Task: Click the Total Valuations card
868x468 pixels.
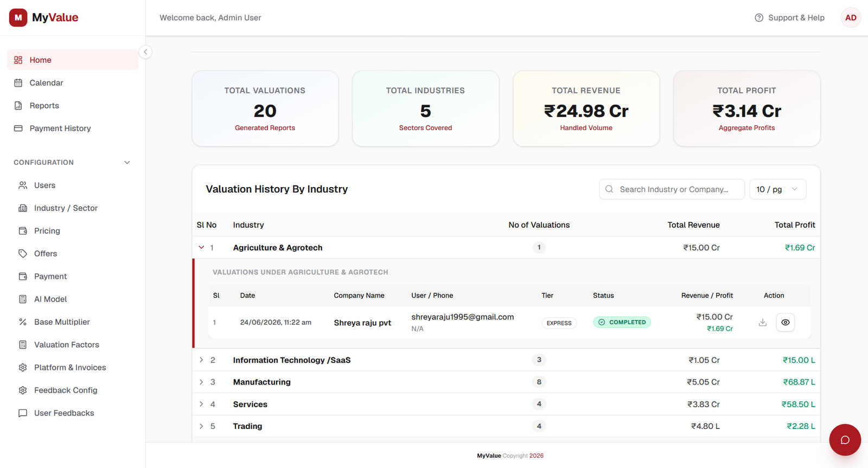Action: point(265,108)
